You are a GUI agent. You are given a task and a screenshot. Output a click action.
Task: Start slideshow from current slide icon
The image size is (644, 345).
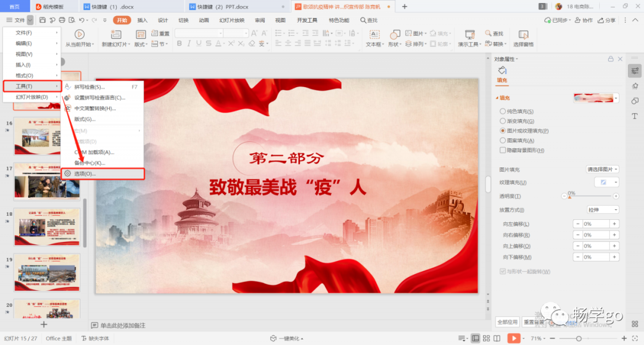(x=80, y=35)
